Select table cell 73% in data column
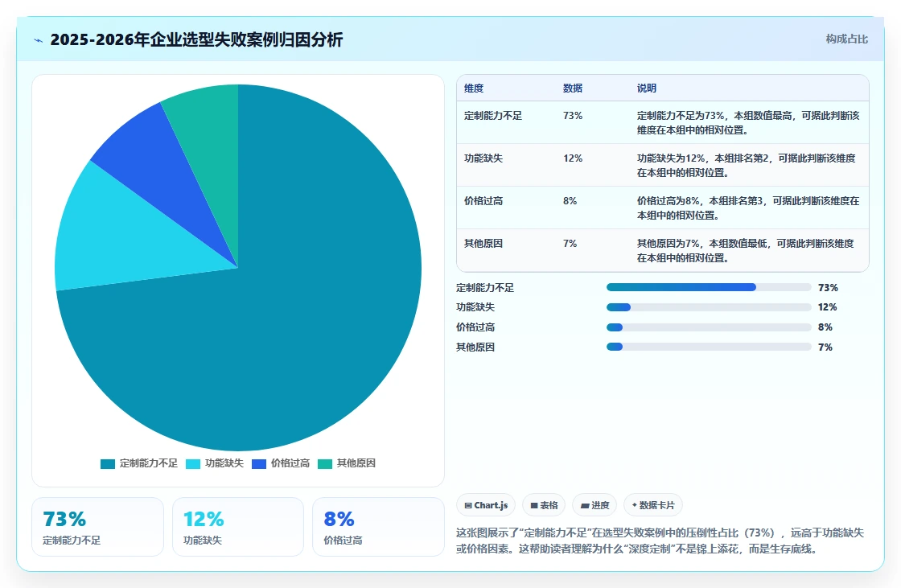Image resolution: width=901 pixels, height=588 pixels. coord(573,116)
